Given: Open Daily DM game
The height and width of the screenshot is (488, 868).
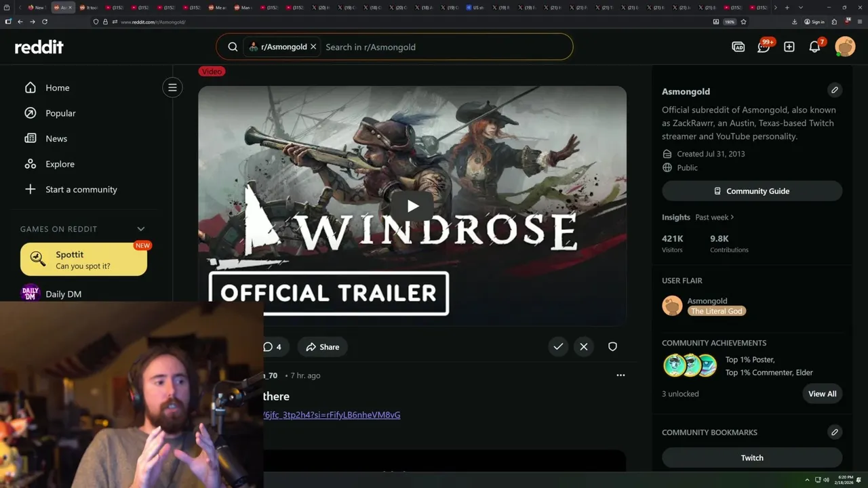Looking at the screenshot, I should (63, 294).
